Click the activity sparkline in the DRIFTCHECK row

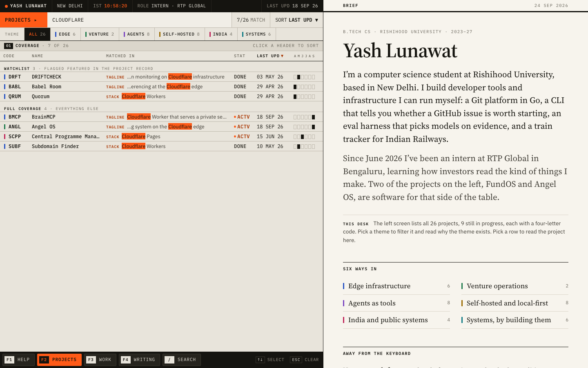tap(304, 77)
